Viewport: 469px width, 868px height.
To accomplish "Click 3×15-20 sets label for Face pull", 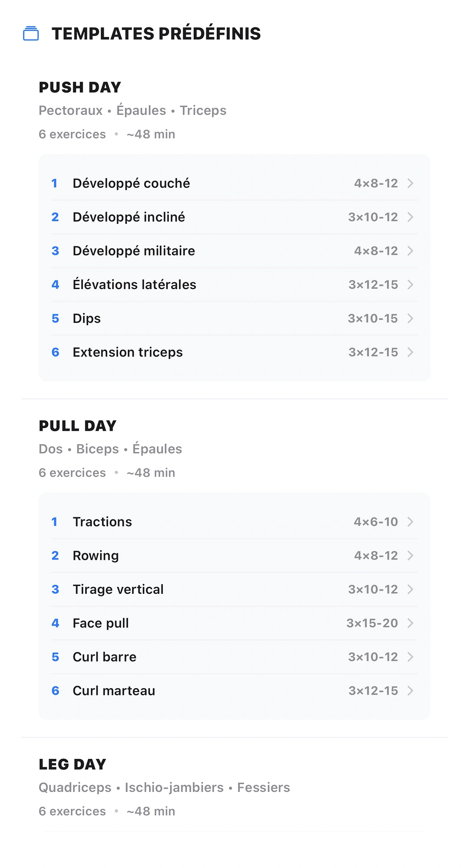I will (372, 623).
